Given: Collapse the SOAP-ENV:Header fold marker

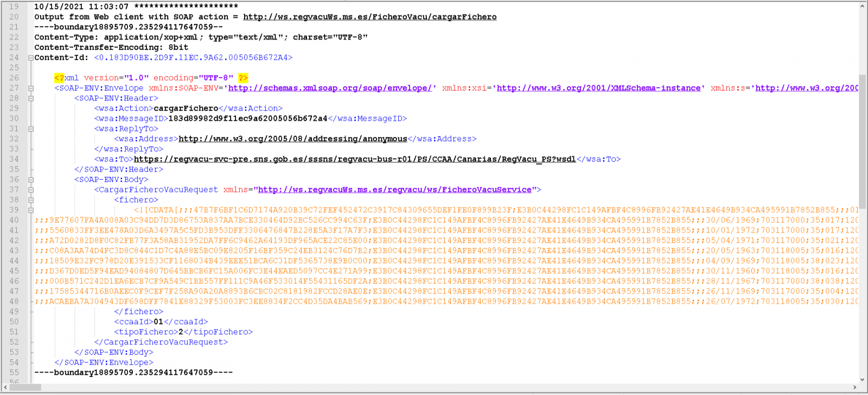Looking at the screenshot, I should [x=31, y=99].
